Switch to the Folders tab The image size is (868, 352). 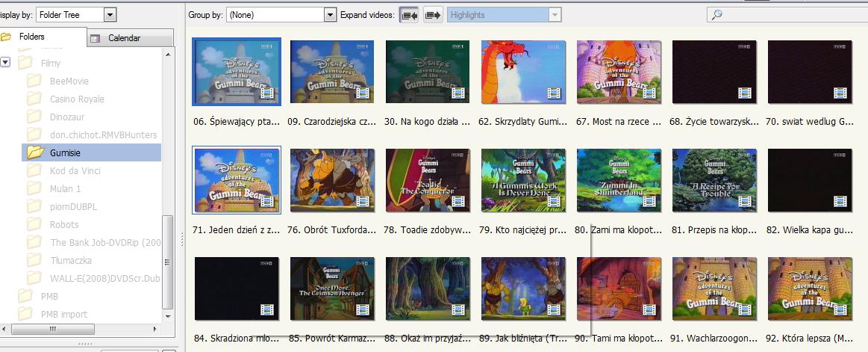tap(43, 37)
